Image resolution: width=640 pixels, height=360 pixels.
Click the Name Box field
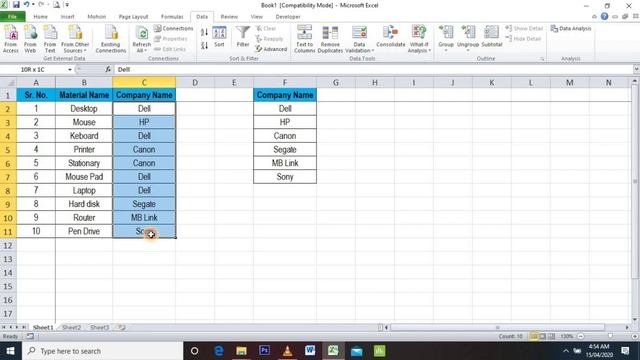[33, 69]
